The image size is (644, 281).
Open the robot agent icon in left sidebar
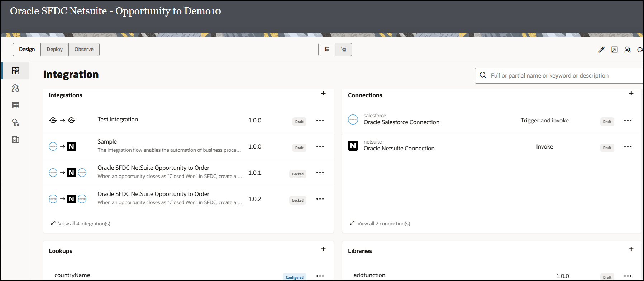point(15,88)
